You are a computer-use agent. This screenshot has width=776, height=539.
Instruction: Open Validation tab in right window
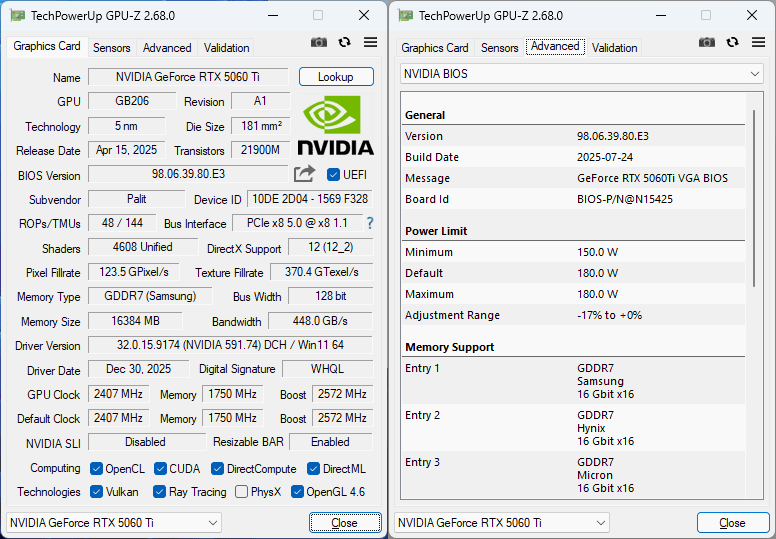point(614,48)
